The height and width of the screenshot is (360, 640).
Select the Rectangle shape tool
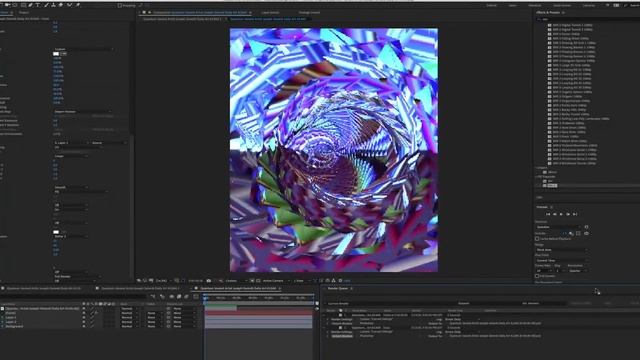[23, 5]
